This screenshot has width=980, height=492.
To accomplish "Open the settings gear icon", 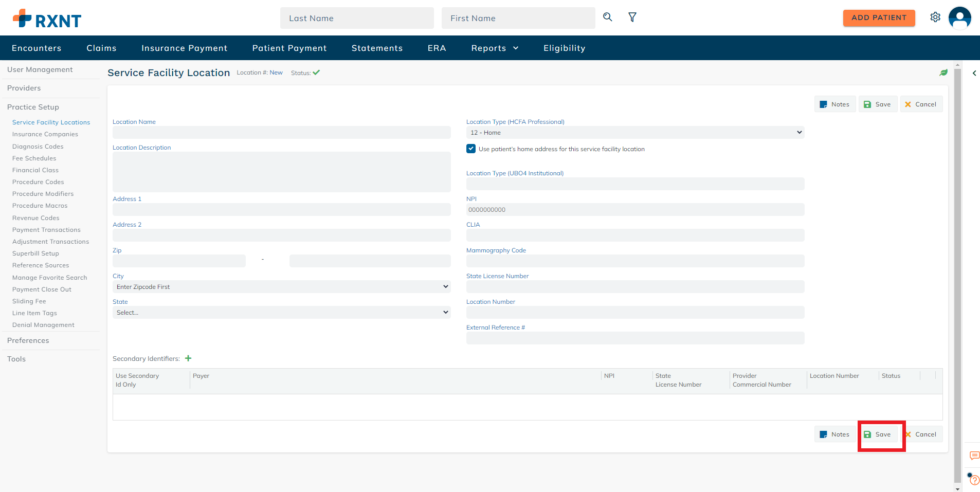I will point(935,17).
